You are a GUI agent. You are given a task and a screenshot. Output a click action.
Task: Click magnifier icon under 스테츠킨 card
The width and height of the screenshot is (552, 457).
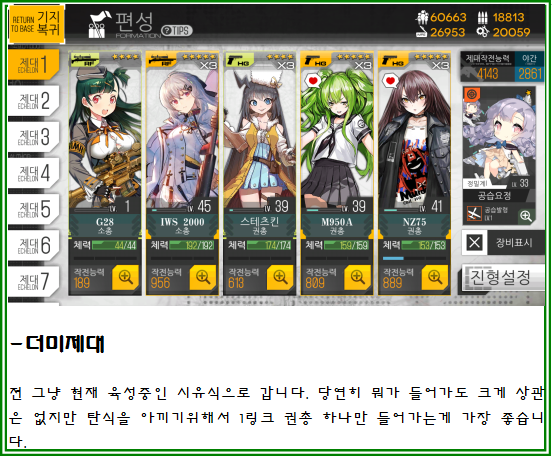(x=280, y=277)
